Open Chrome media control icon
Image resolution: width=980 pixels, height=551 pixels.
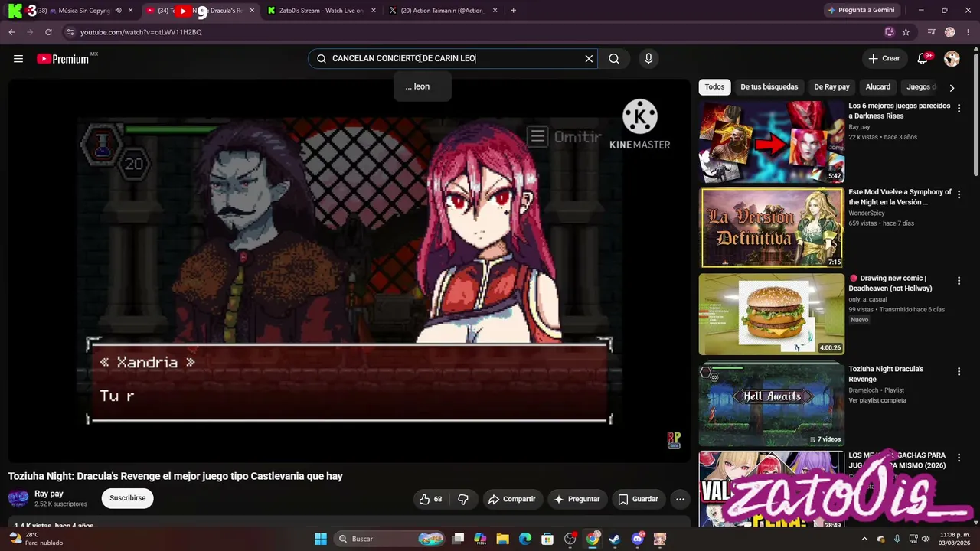tap(931, 32)
